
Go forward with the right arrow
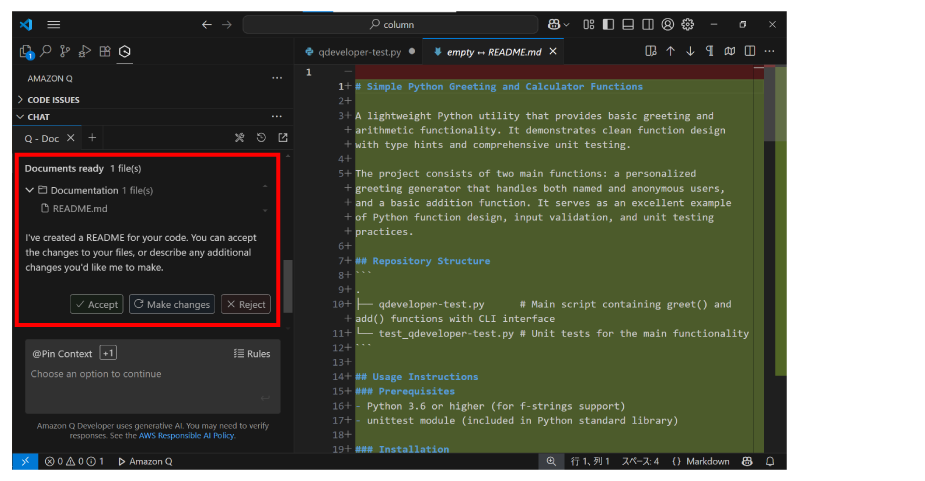(x=227, y=24)
